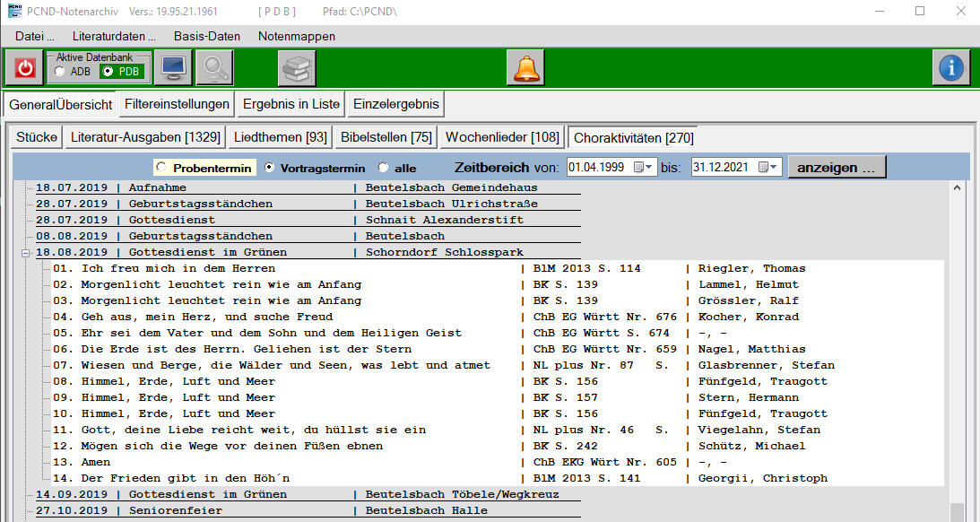Click the vertical scrollbar up arrow
Image resolution: width=980 pixels, height=522 pixels.
(x=956, y=188)
